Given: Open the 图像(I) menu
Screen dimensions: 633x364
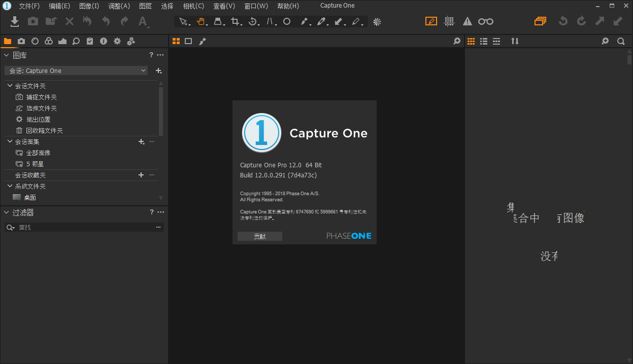Looking at the screenshot, I should click(x=89, y=6).
